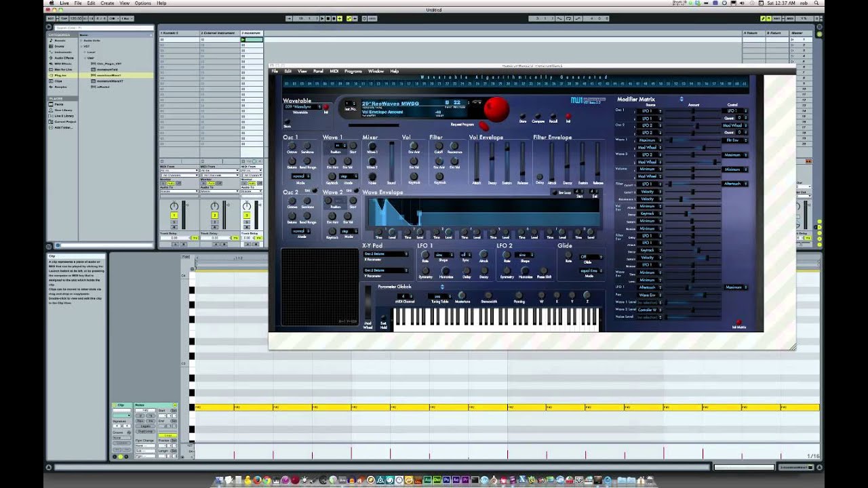This screenshot has width=868, height=488.
Task: Click the Recall button in the synth header
Action: (553, 116)
